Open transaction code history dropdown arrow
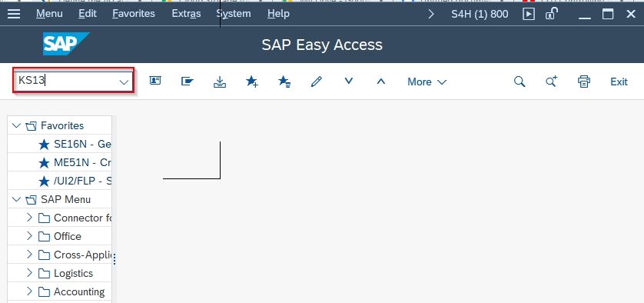This screenshot has height=303, width=644. click(124, 82)
